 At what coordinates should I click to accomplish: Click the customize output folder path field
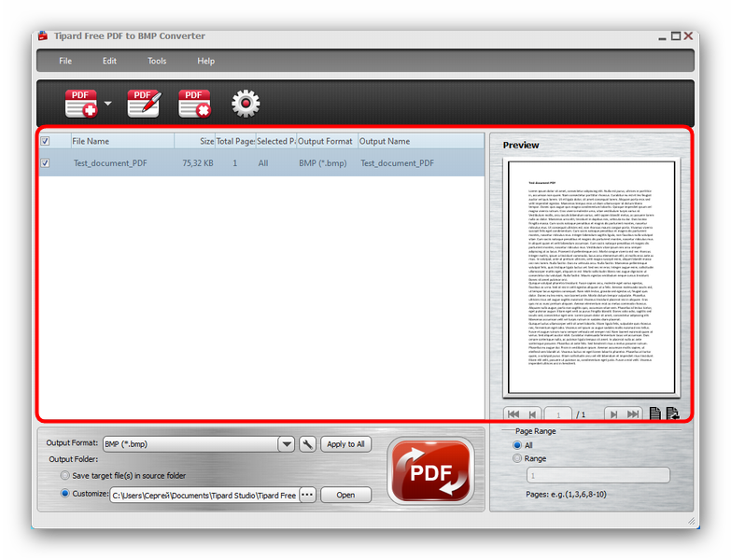[x=204, y=496]
